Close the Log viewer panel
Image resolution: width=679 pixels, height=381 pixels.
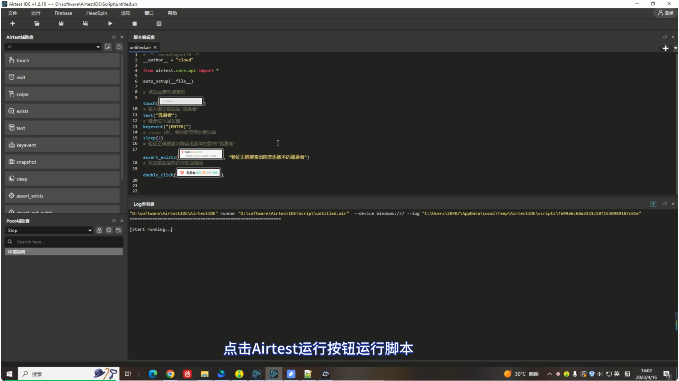click(x=673, y=204)
